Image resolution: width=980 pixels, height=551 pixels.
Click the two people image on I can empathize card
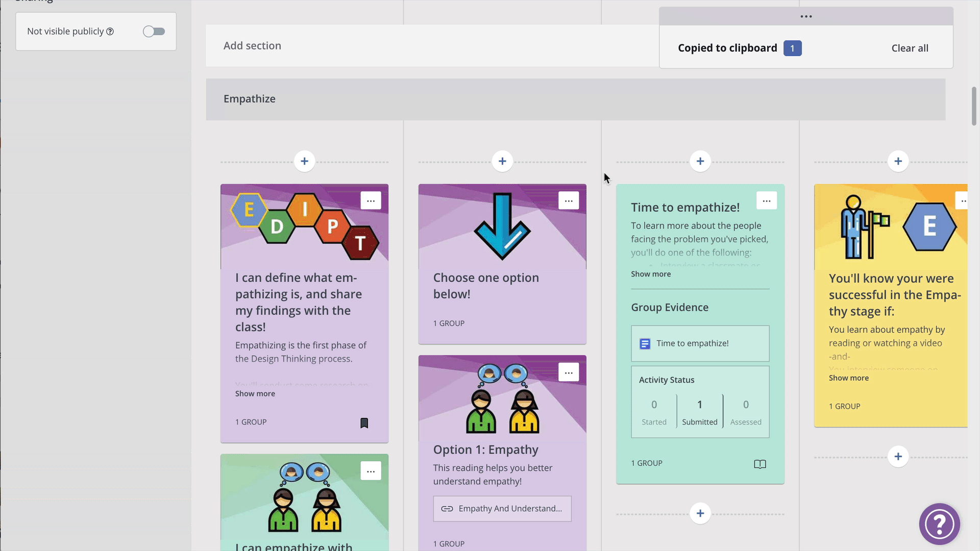tap(305, 497)
